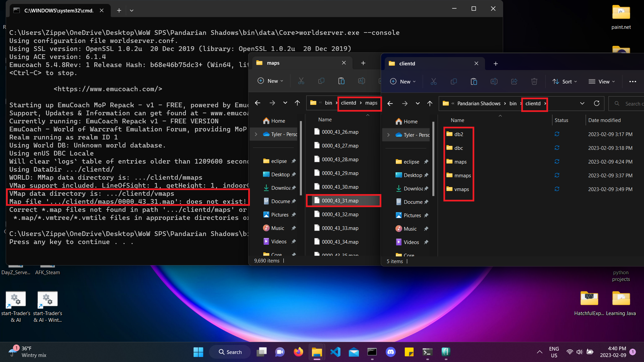The height and width of the screenshot is (362, 644).
Task: Open Sort dropdown in clientd window
Action: (565, 81)
